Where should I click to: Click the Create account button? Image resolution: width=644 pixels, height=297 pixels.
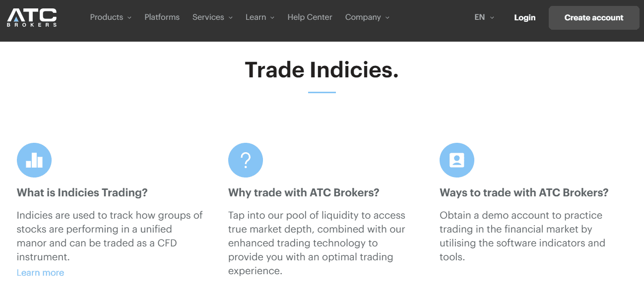[593, 17]
